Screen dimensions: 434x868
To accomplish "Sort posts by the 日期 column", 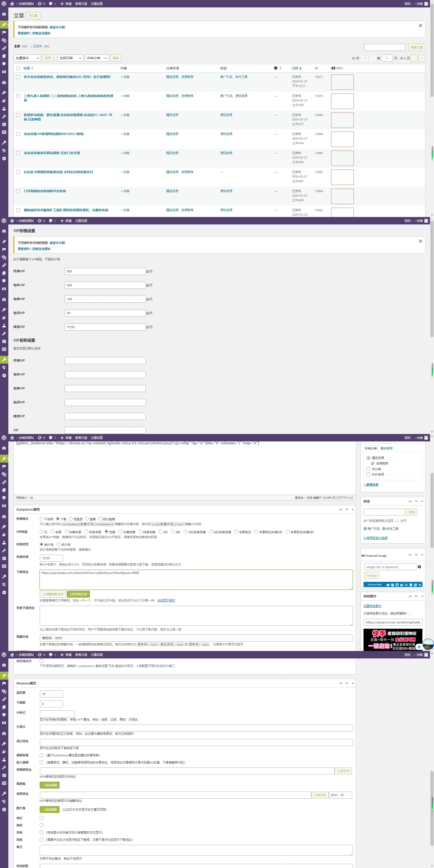I will pos(297,68).
